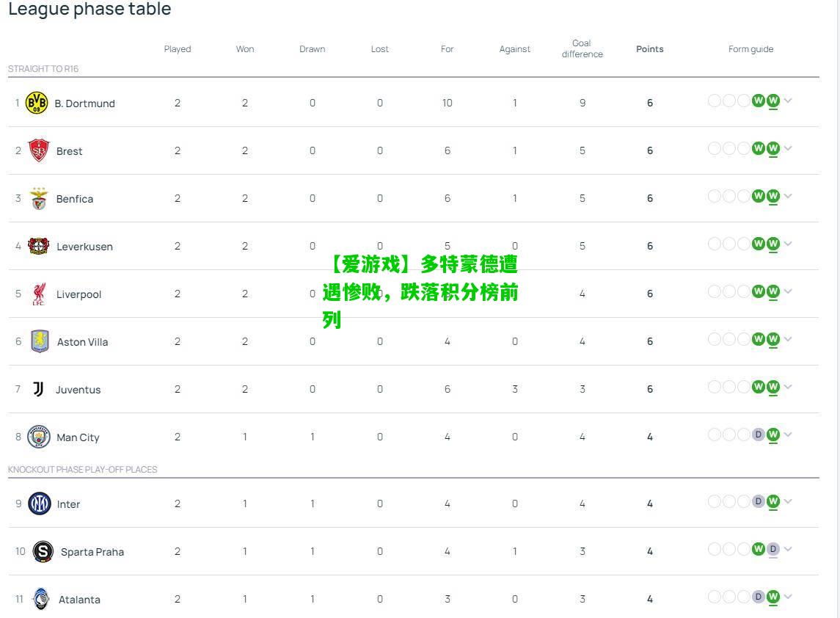Screen dimensions: 840x618
Task: Click Inter's W win form badge
Action: (x=773, y=502)
